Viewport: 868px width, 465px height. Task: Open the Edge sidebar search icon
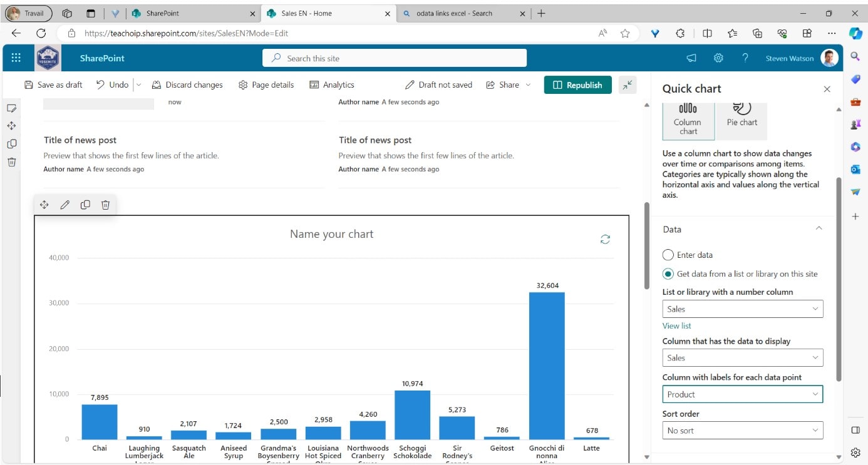pos(855,56)
